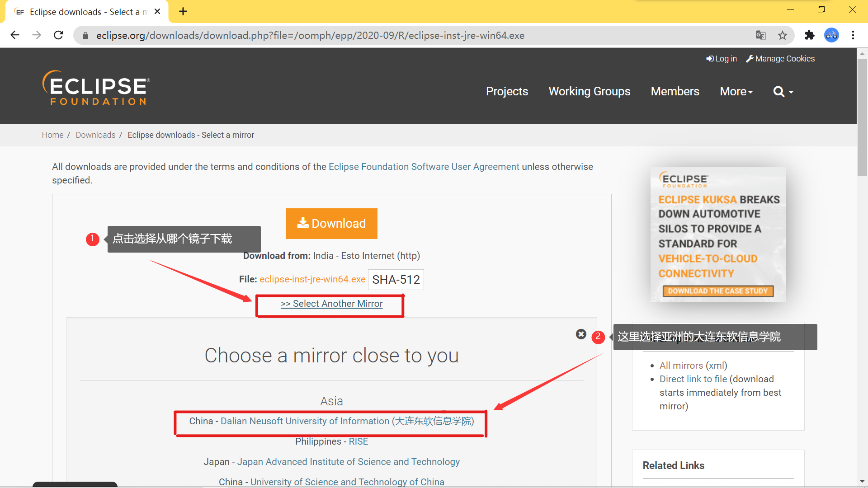868x488 pixels.
Task: Go to Home breadcrumb
Action: 52,135
